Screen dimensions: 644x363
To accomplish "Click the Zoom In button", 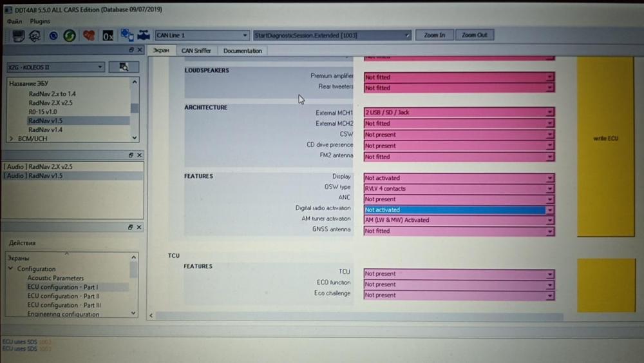I will (x=435, y=35).
